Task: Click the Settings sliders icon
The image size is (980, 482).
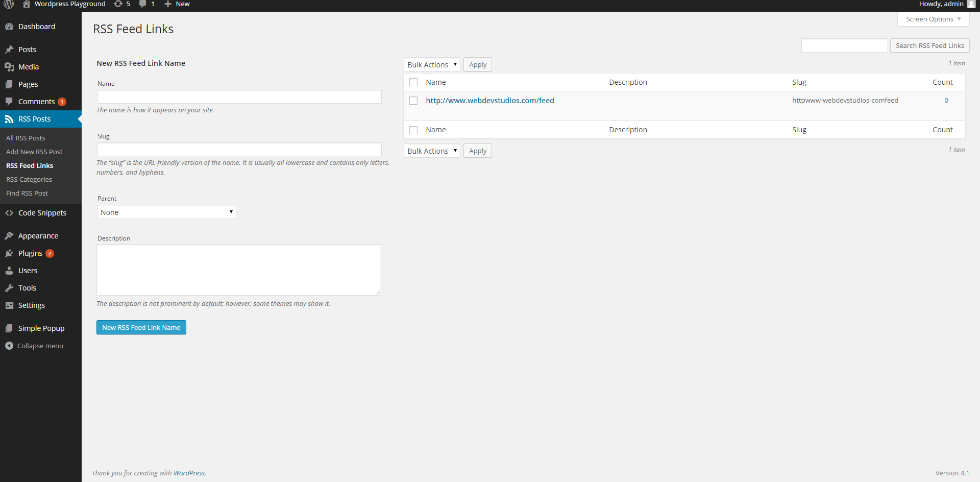Action: 9,305
